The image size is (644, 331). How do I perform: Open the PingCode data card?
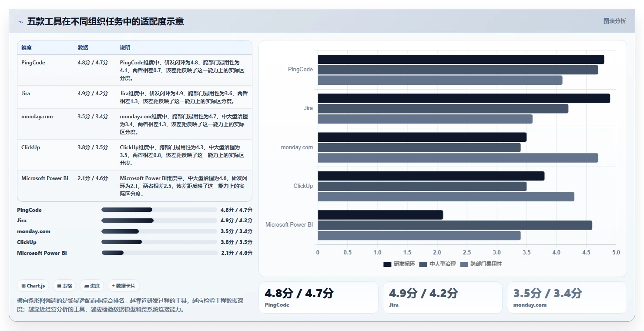pyautogui.click(x=319, y=298)
